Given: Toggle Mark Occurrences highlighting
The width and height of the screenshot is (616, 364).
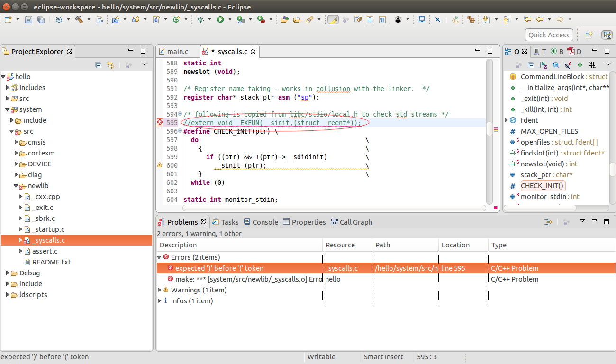Looking at the screenshot, I should [x=333, y=19].
